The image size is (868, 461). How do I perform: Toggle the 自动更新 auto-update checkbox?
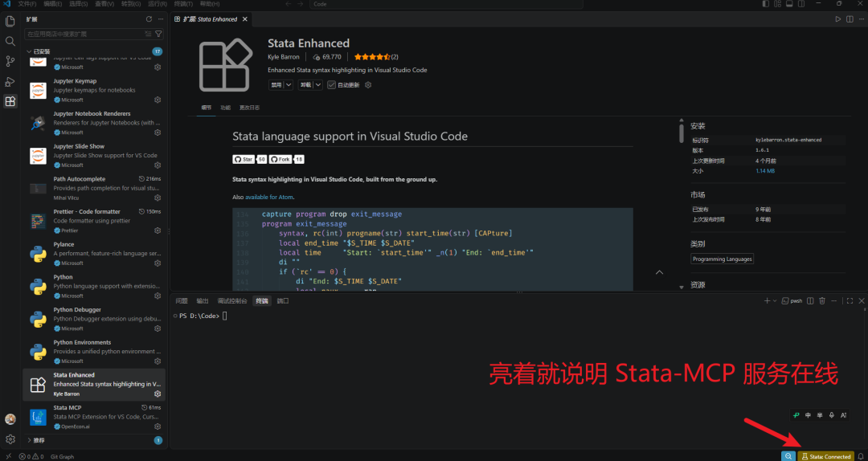click(331, 85)
